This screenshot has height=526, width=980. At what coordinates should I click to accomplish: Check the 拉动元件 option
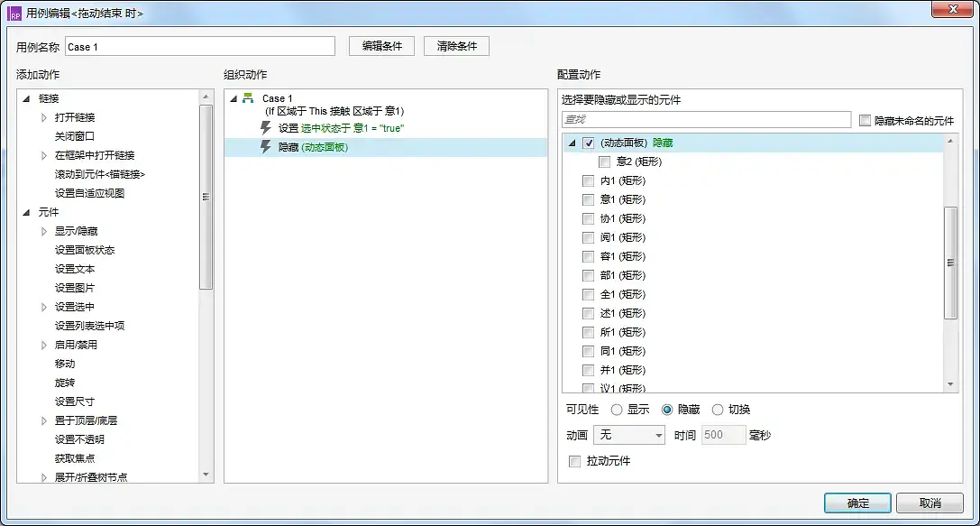click(x=574, y=460)
